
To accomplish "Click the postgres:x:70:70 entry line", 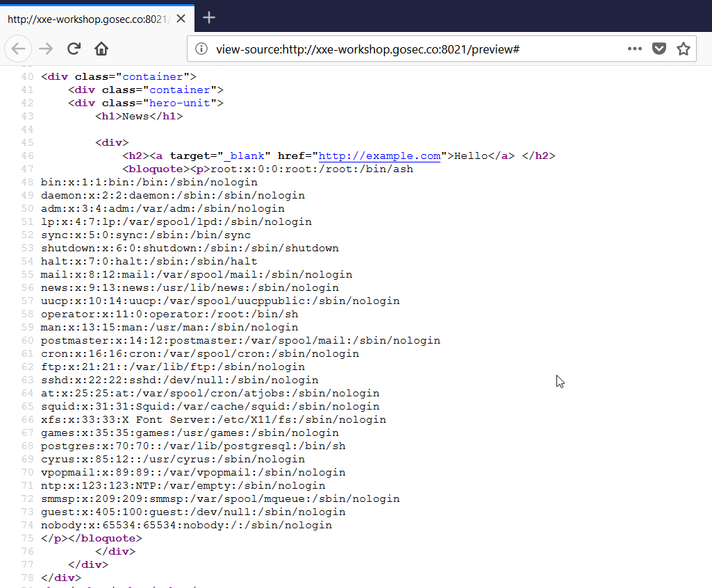I will [193, 446].
